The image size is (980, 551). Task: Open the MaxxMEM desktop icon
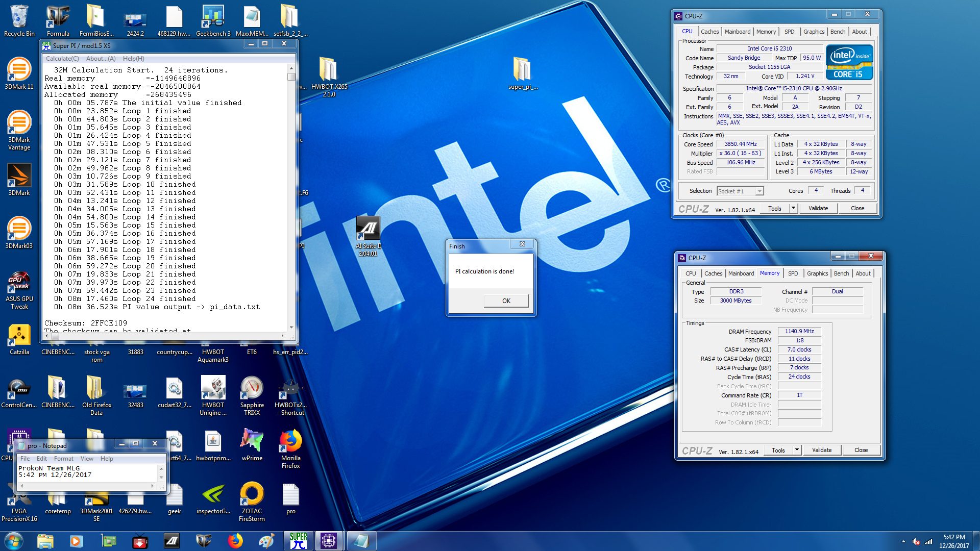(252, 20)
